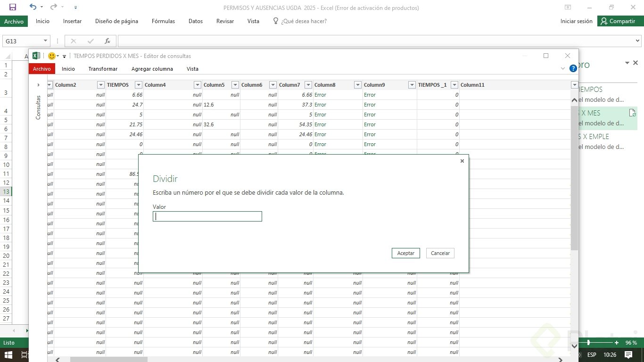Click the Redo arrow icon

click(x=53, y=7)
